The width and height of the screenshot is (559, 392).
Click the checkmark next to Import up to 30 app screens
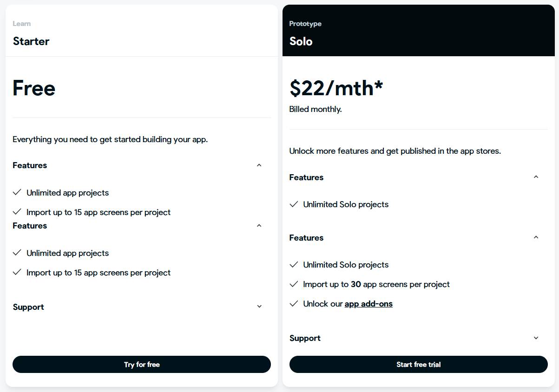(294, 284)
